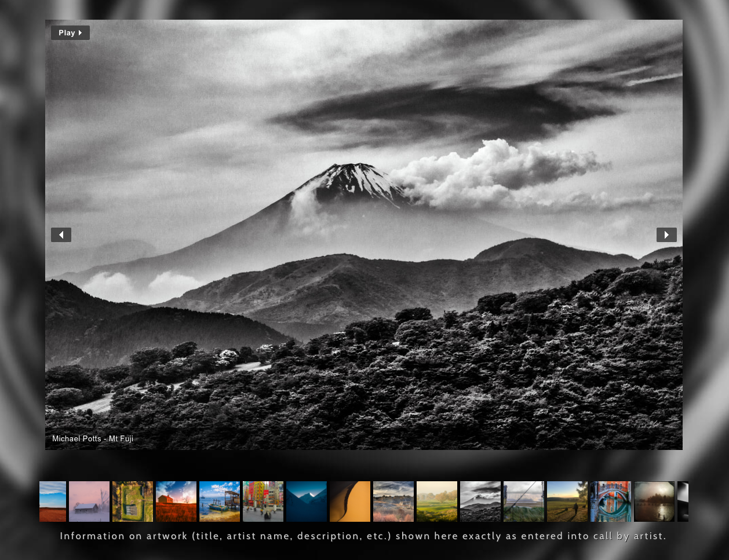Viewport: 729px width, 560px height.
Task: Start the slideshow with the Play button
Action: (70, 32)
